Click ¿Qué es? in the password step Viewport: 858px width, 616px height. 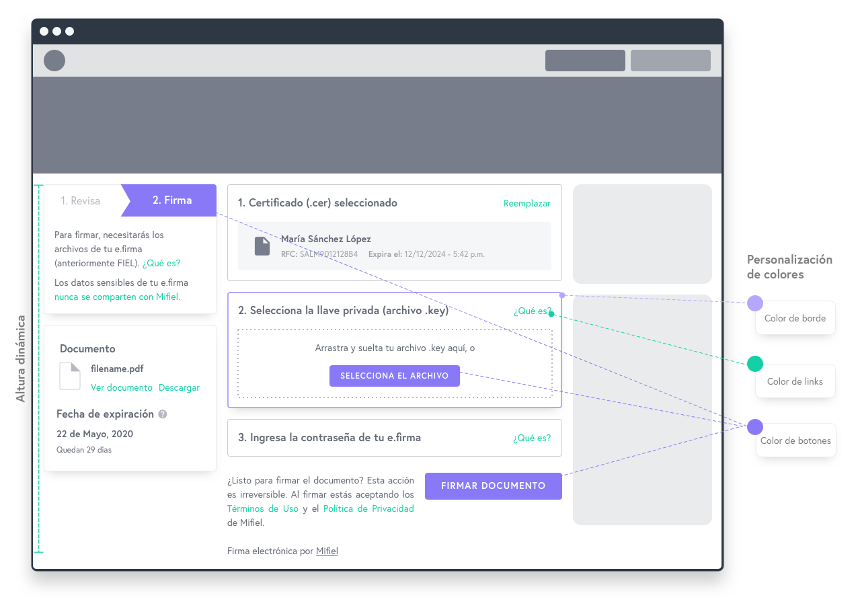(532, 438)
